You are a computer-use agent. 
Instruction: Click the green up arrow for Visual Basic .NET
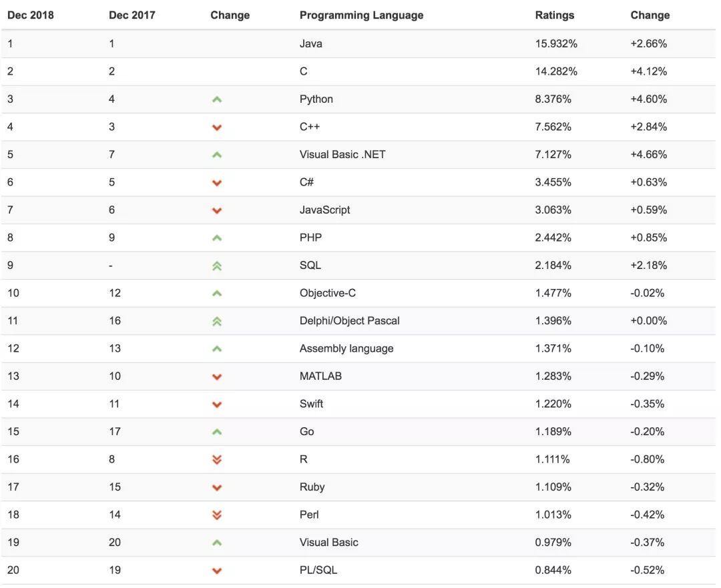point(217,155)
